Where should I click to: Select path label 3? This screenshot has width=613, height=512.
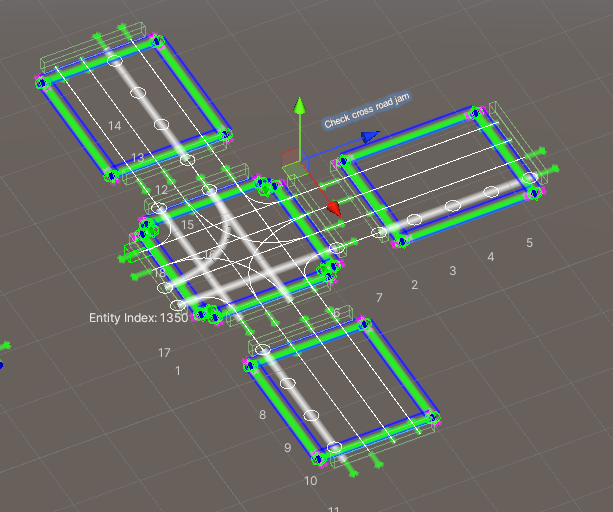click(x=453, y=271)
